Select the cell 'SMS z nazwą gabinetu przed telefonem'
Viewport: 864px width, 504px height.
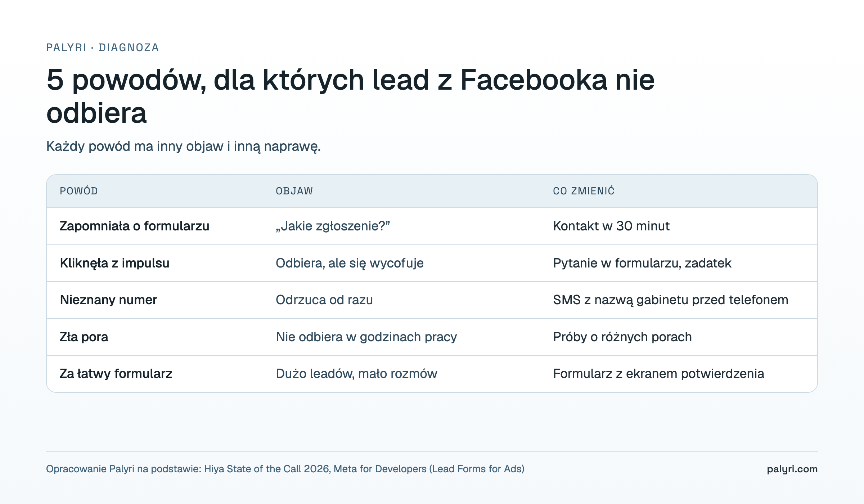pyautogui.click(x=671, y=300)
